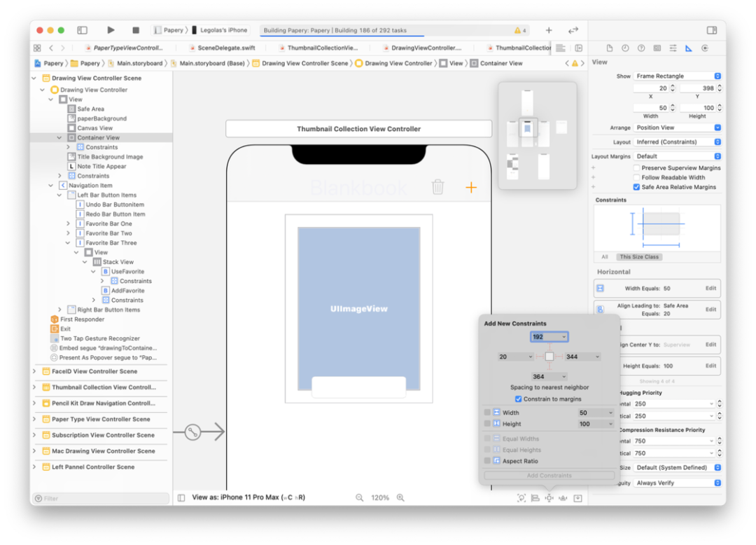This screenshot has width=756, height=545.
Task: Open the Align constraints icon
Action: coord(535,498)
